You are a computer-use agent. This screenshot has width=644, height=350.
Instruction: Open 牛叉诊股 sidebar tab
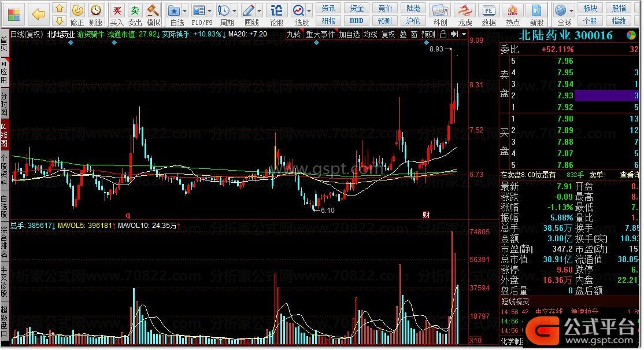coord(4,282)
